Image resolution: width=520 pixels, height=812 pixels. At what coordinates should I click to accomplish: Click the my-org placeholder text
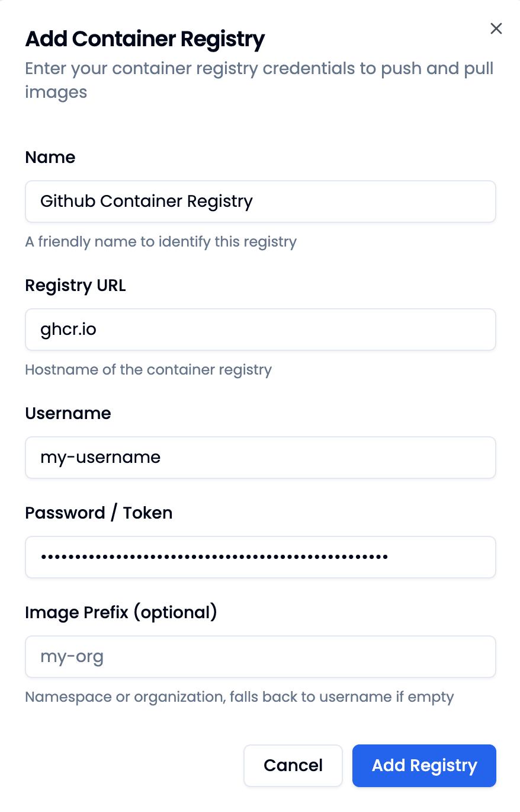click(x=71, y=656)
